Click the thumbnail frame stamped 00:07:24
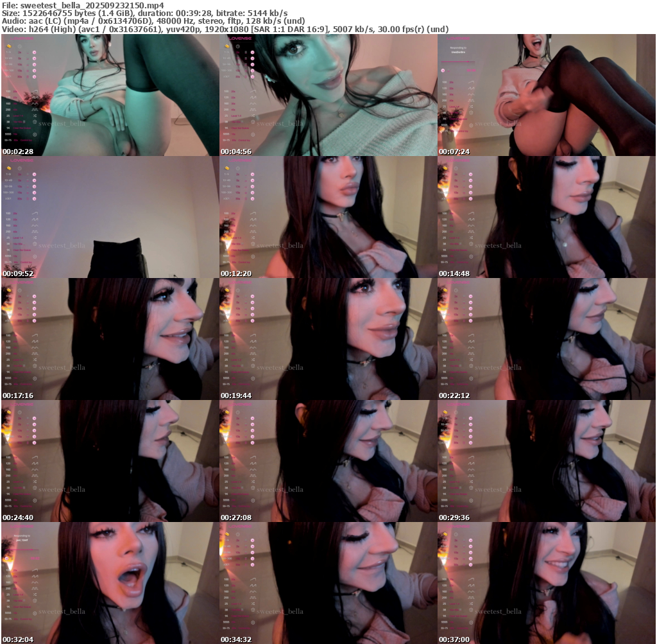The width and height of the screenshot is (657, 644). 546,95
